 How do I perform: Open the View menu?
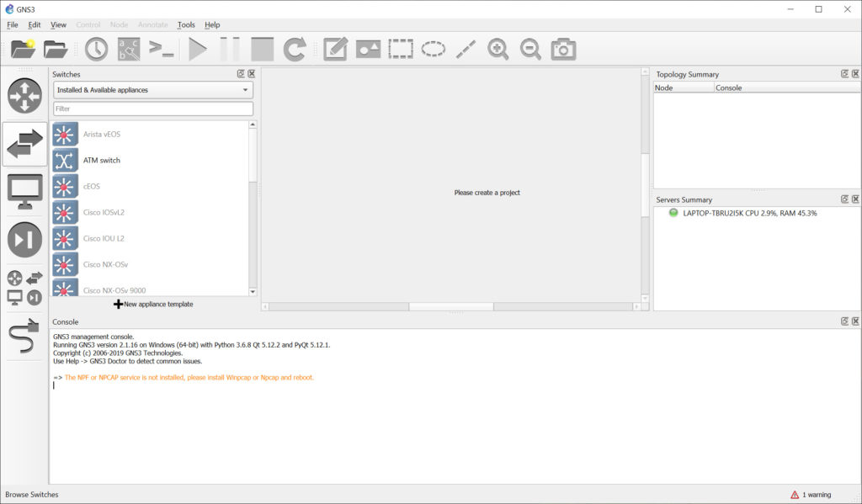(x=58, y=24)
